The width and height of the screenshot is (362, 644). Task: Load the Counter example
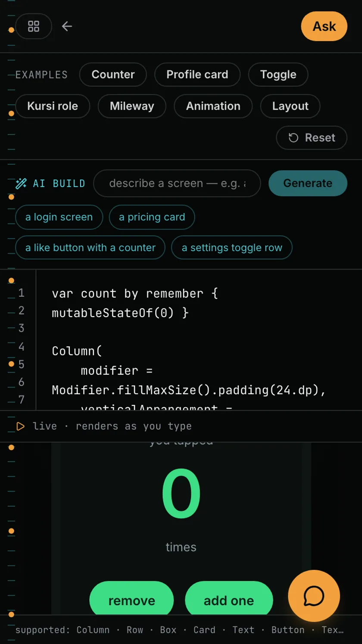pos(113,75)
